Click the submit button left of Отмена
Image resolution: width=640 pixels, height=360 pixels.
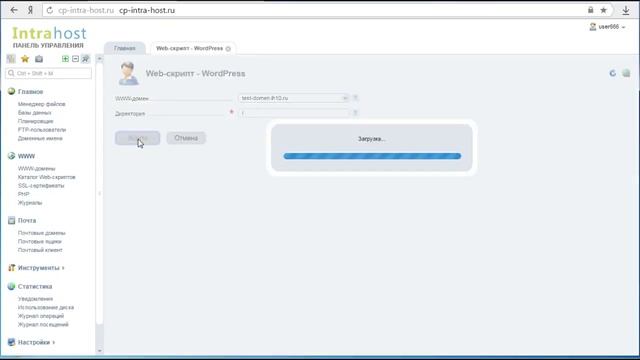click(x=138, y=138)
